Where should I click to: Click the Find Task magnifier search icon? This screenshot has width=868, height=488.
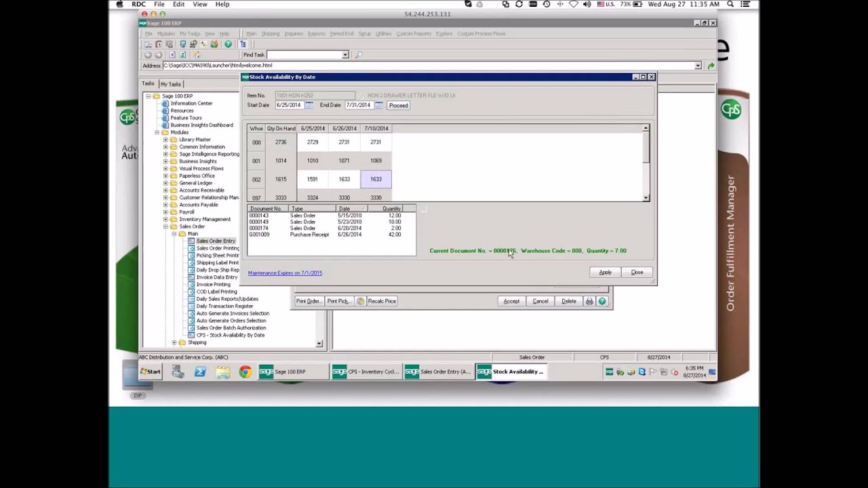[x=359, y=55]
